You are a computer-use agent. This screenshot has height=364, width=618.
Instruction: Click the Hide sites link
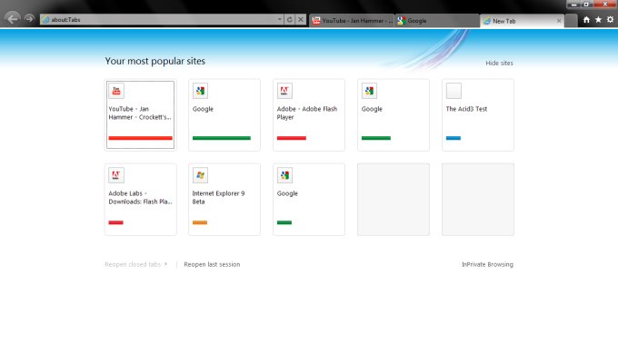tap(499, 63)
